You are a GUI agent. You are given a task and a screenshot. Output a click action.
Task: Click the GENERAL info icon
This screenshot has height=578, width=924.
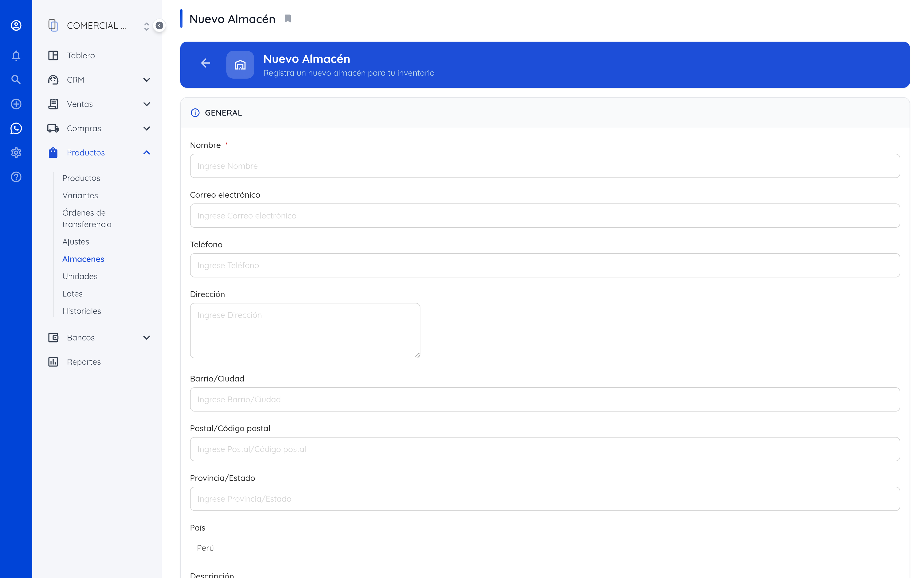click(x=195, y=113)
